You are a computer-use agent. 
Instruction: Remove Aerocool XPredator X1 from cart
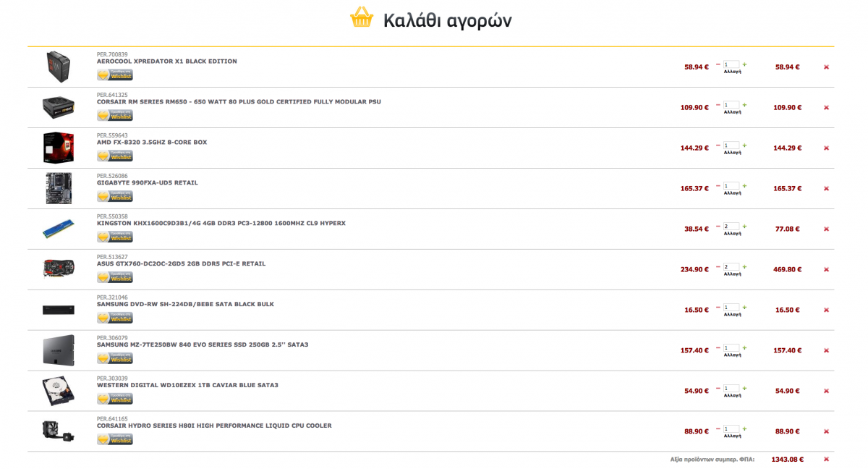tap(826, 67)
